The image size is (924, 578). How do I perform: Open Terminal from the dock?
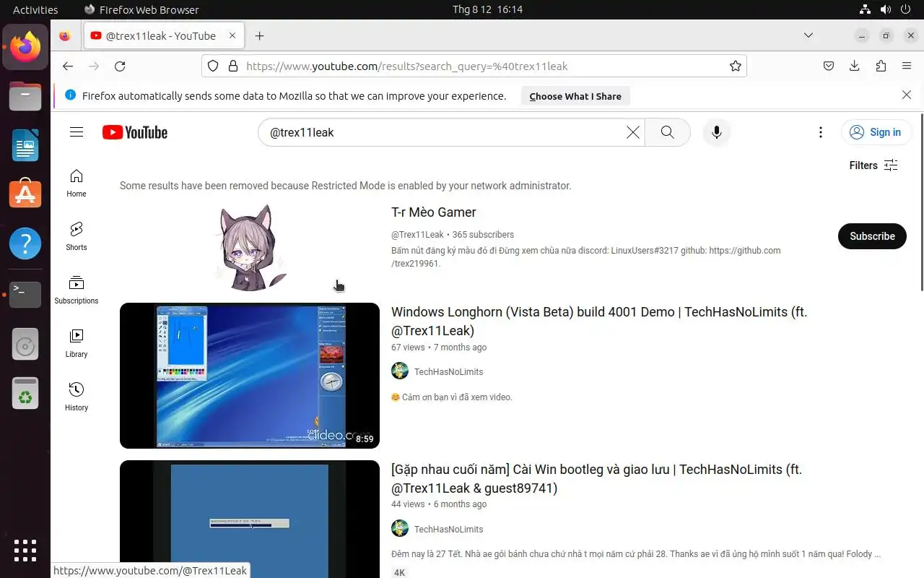click(25, 294)
